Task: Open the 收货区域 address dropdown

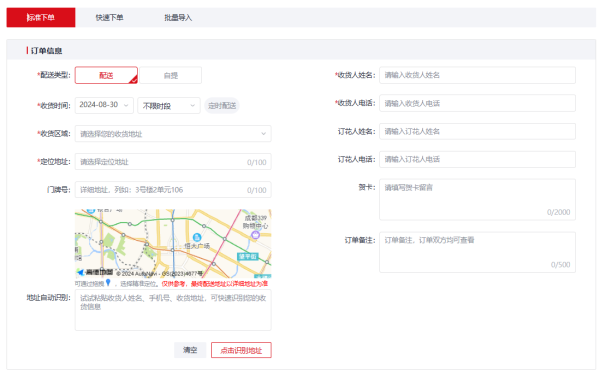Action: pyautogui.click(x=173, y=134)
